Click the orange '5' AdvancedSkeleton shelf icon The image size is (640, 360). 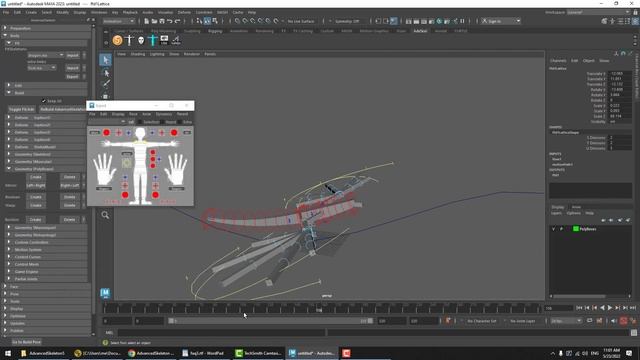click(118, 40)
